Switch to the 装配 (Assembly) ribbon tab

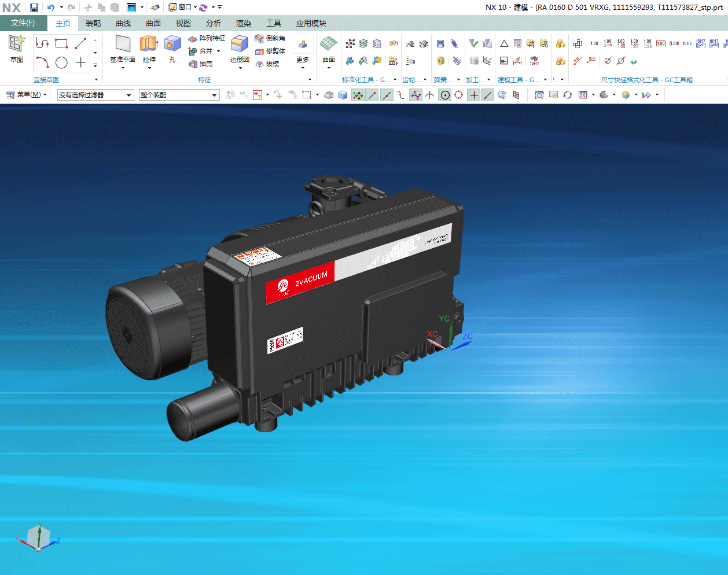point(93,23)
